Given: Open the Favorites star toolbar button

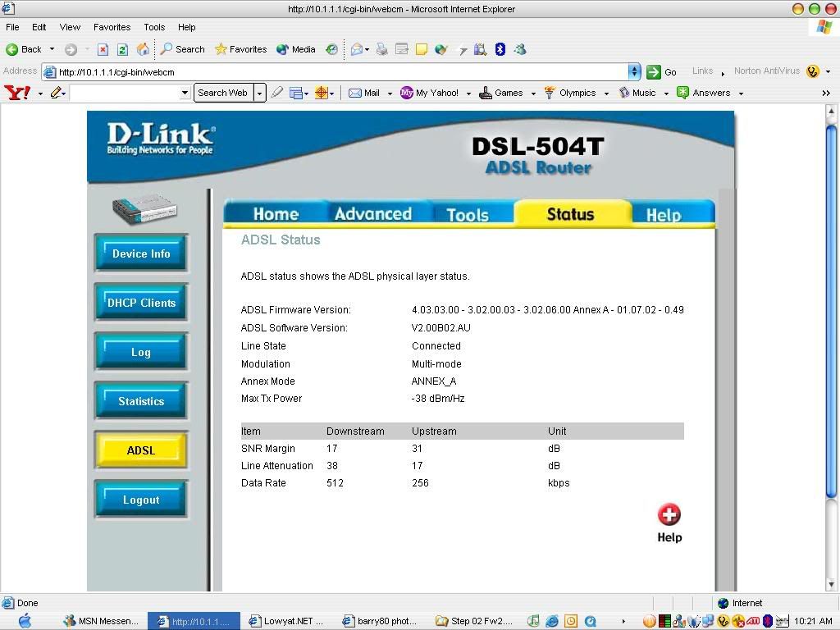Looking at the screenshot, I should point(240,49).
